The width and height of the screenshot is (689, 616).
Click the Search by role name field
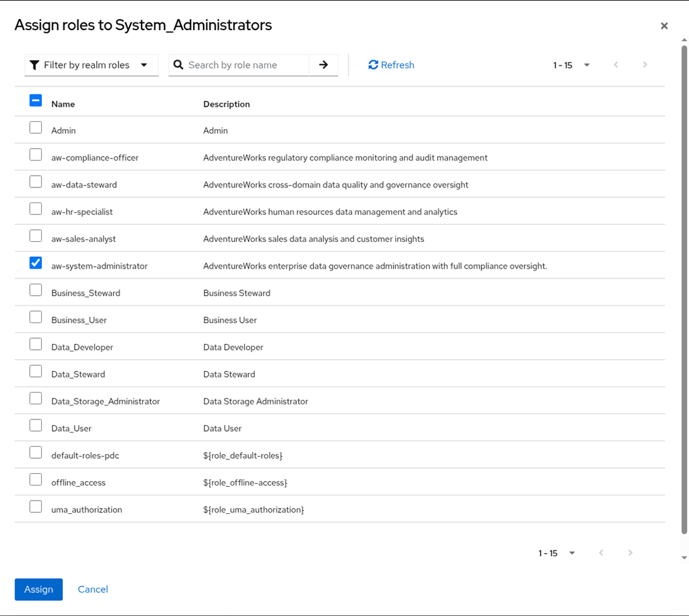[248, 65]
